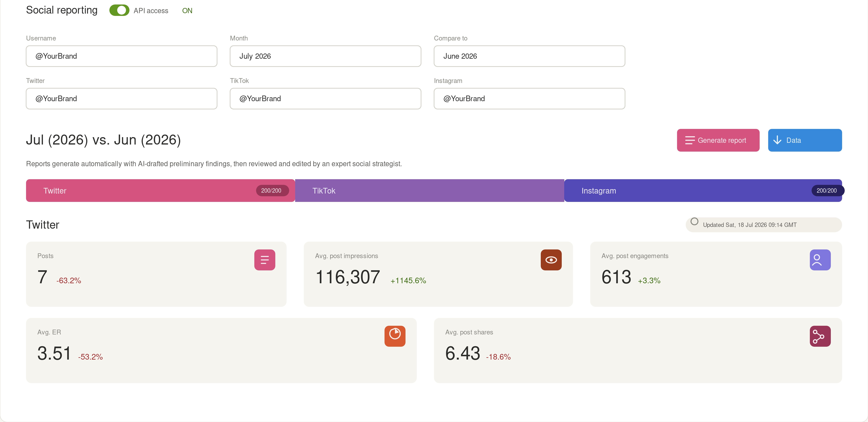Click the lines icon in Generate report
The image size is (868, 422).
tap(690, 140)
